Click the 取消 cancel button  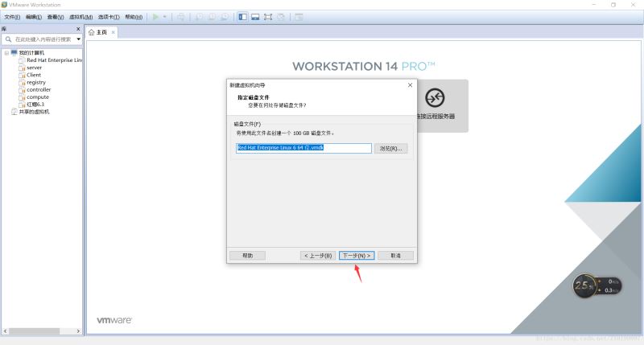(395, 256)
